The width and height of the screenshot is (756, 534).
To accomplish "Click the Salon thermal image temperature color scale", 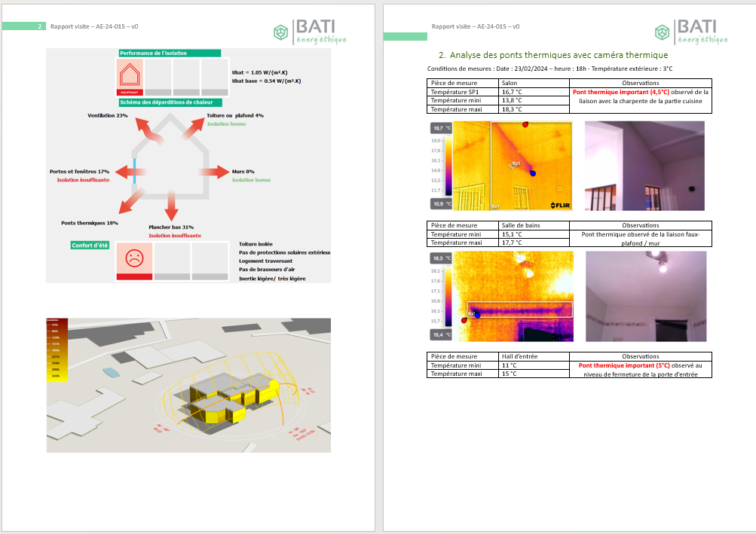I will click(448, 166).
